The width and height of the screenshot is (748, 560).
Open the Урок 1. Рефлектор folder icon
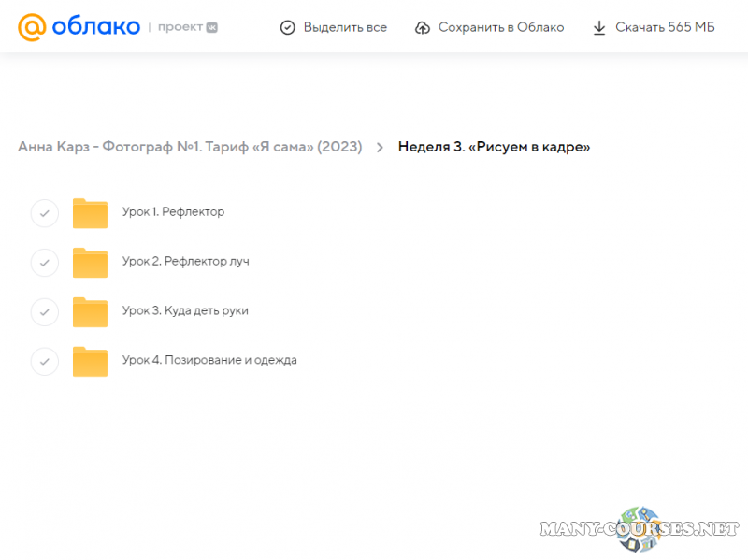91,213
